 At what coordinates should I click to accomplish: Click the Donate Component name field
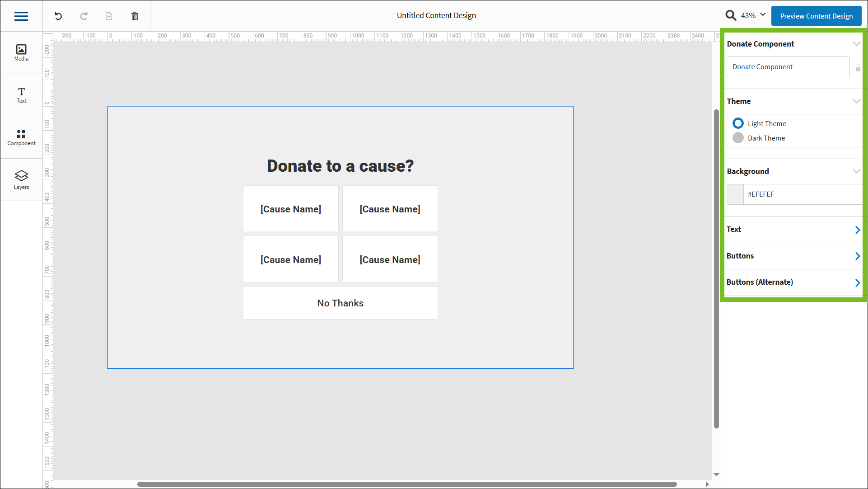click(788, 66)
